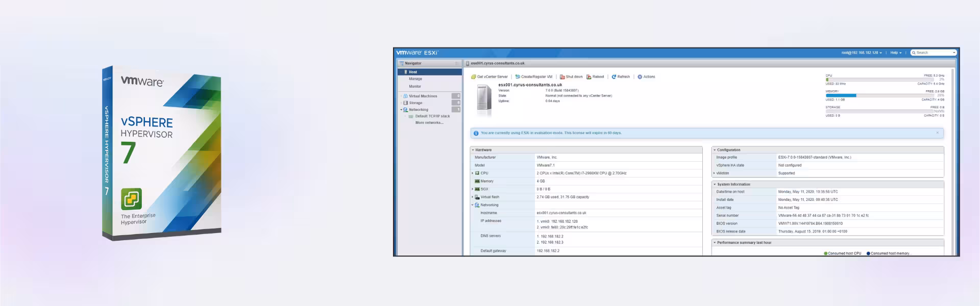Click the Host icon in Navigator
The image size is (980, 306).
[x=406, y=72]
